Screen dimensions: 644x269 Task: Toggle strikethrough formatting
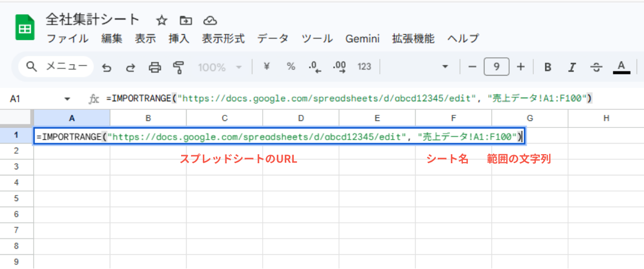(x=597, y=67)
